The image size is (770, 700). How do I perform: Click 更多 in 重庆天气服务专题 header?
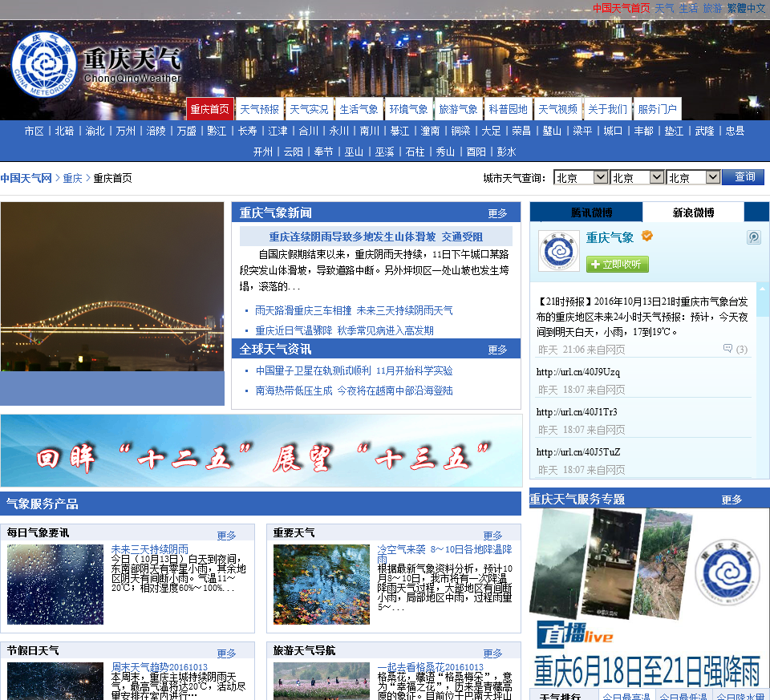point(731,500)
